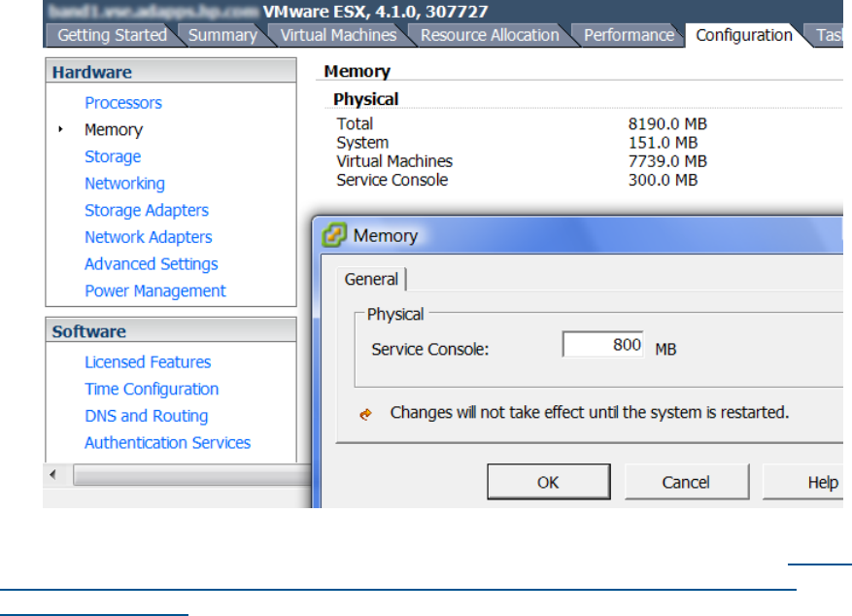Screen dimensions: 852x616
Task: Open Processors hardware settings
Action: [123, 103]
